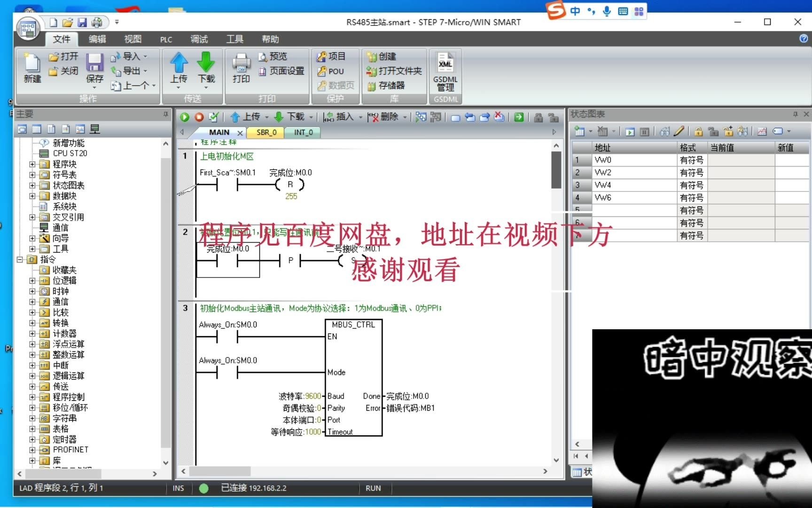The width and height of the screenshot is (812, 508).
Task: Open the 删除 dropdown in editor toolbar
Action: click(405, 117)
